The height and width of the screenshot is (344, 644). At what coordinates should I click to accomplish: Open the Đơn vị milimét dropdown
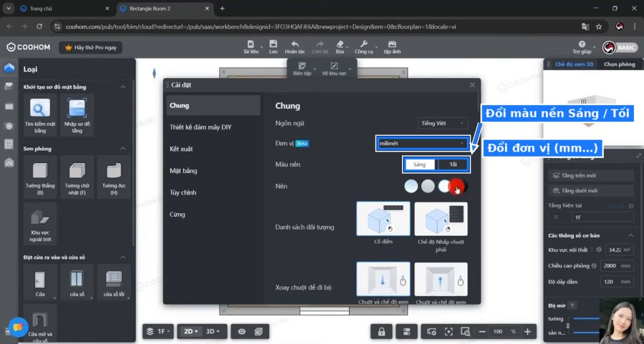click(423, 143)
